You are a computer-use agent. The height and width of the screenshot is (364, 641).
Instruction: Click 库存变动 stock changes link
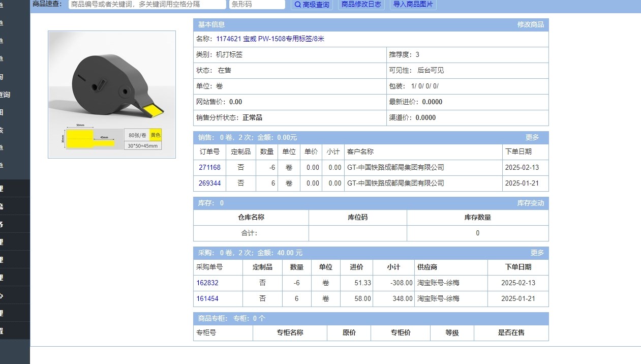coord(531,203)
